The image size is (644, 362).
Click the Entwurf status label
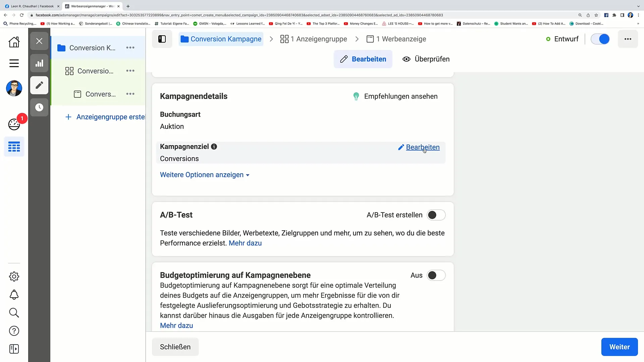[x=566, y=39]
